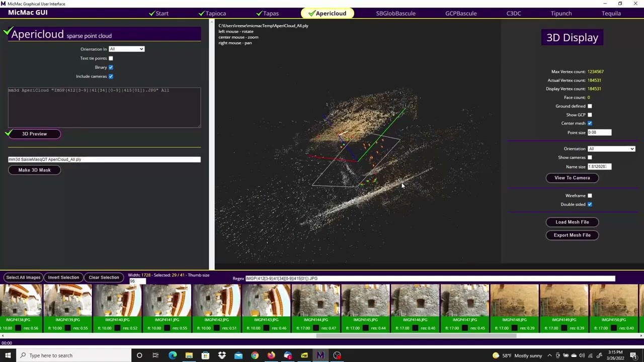Open Dropbox from taskbar
The width and height of the screenshot is (644, 362).
tap(222, 355)
